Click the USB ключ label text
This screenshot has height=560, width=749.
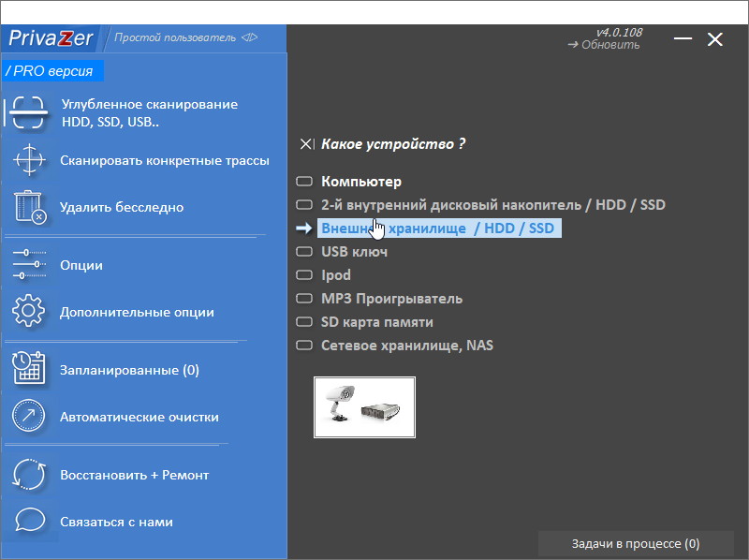(354, 252)
